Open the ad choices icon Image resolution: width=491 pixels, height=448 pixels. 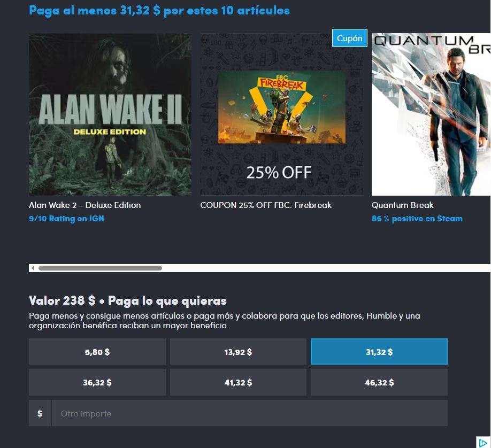click(x=483, y=443)
